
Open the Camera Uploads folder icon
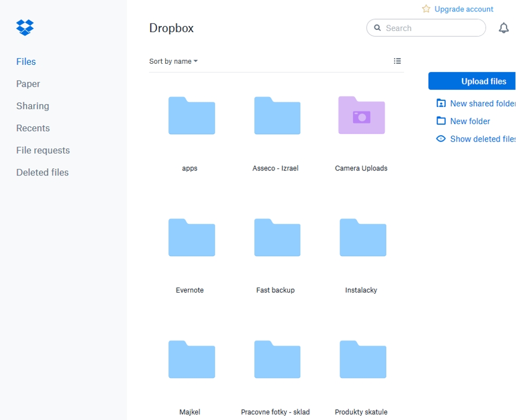tap(361, 115)
